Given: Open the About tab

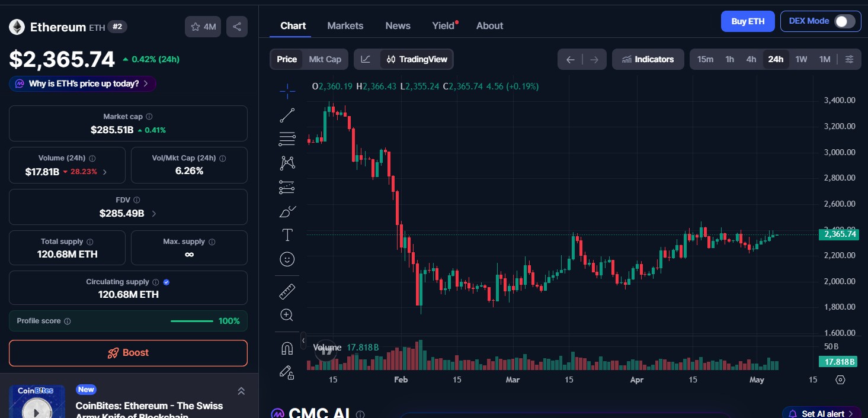Looking at the screenshot, I should 490,26.
